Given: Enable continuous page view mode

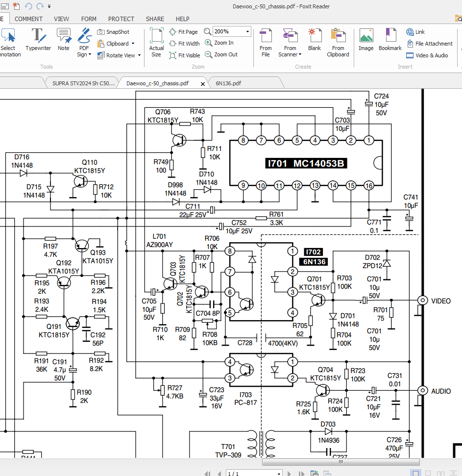Looking at the screenshot, I should (428, 473).
